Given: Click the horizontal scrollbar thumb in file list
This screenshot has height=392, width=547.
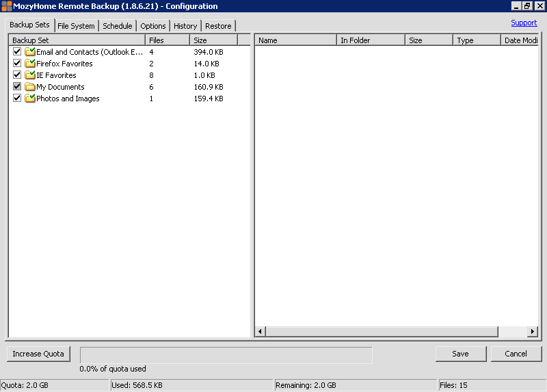Looking at the screenshot, I should pos(382,331).
